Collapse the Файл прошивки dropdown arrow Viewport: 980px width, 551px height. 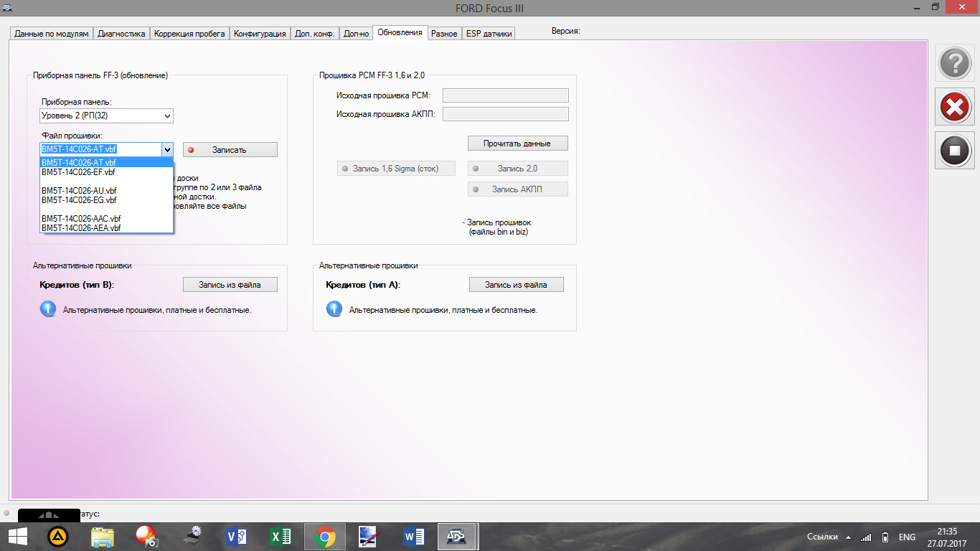point(167,149)
